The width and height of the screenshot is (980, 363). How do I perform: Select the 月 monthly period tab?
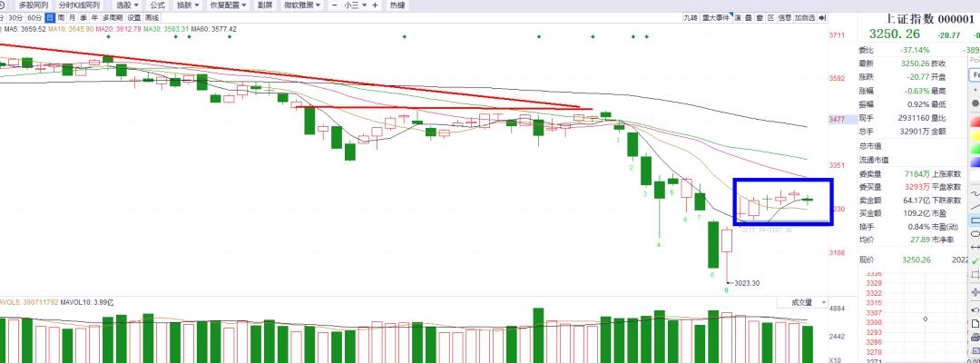coord(72,17)
